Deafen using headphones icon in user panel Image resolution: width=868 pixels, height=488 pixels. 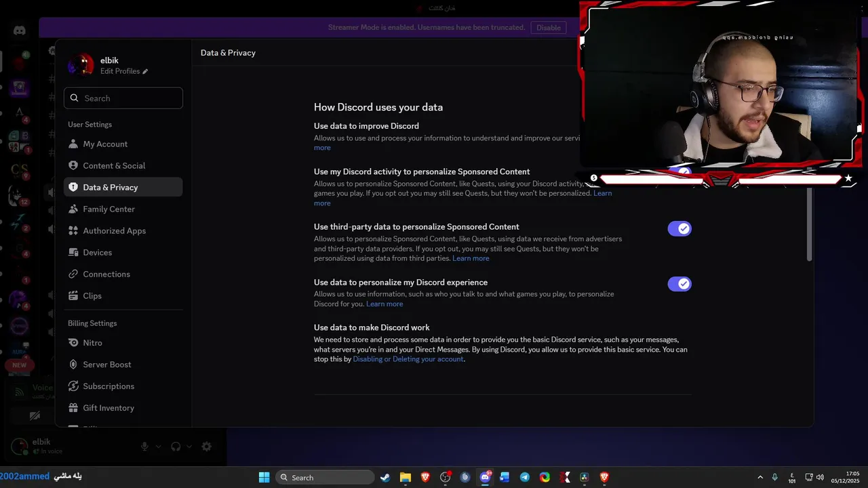[176, 447]
